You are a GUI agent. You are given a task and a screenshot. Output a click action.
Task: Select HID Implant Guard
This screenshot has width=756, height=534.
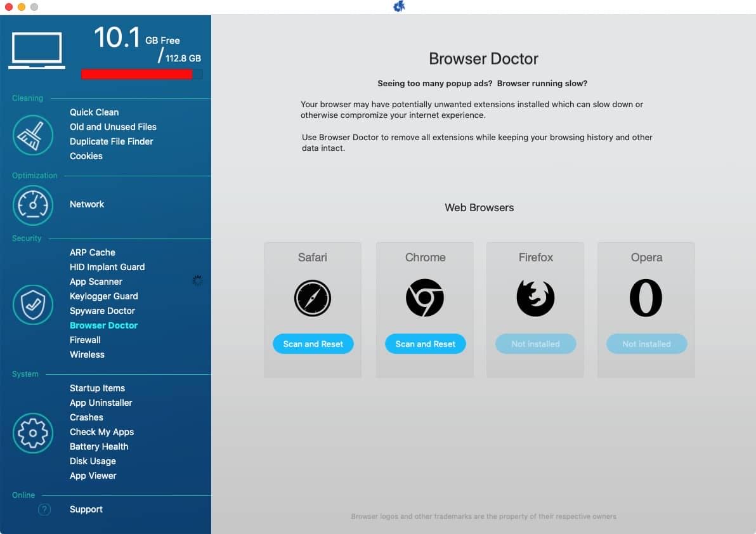(x=107, y=267)
